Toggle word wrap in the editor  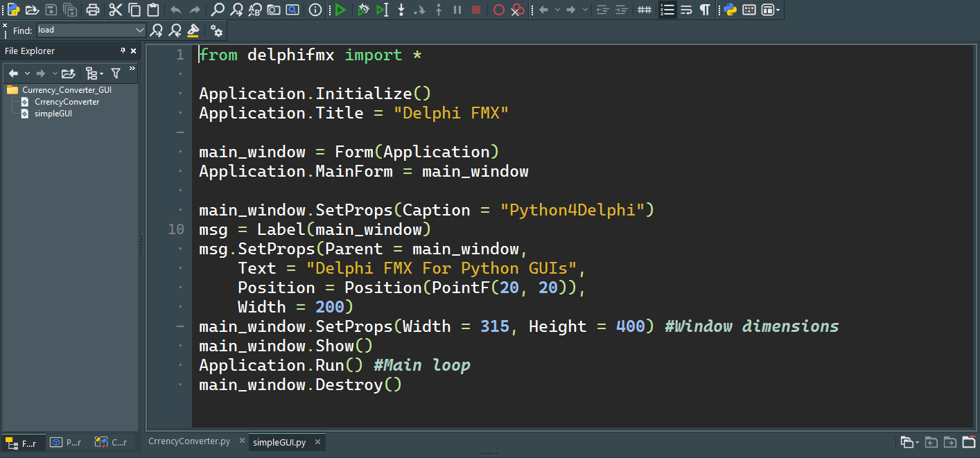click(x=686, y=10)
